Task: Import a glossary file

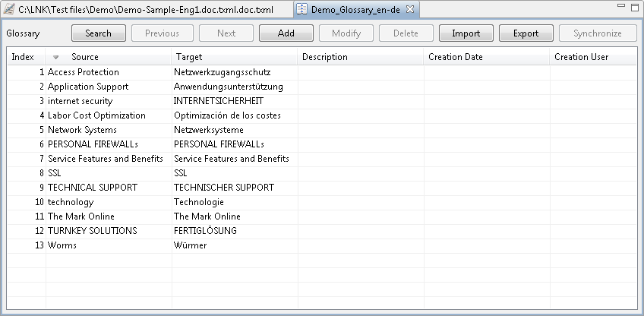Action: pyautogui.click(x=466, y=33)
